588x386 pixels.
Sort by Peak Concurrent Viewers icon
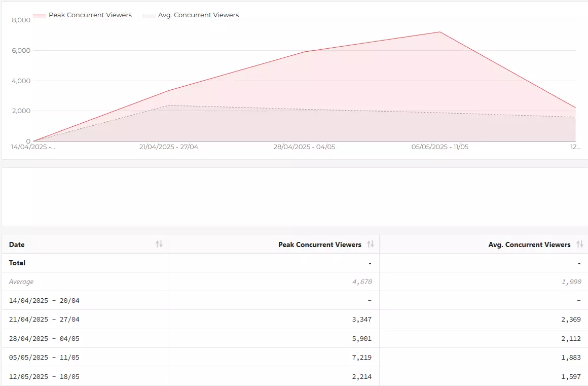371,244
